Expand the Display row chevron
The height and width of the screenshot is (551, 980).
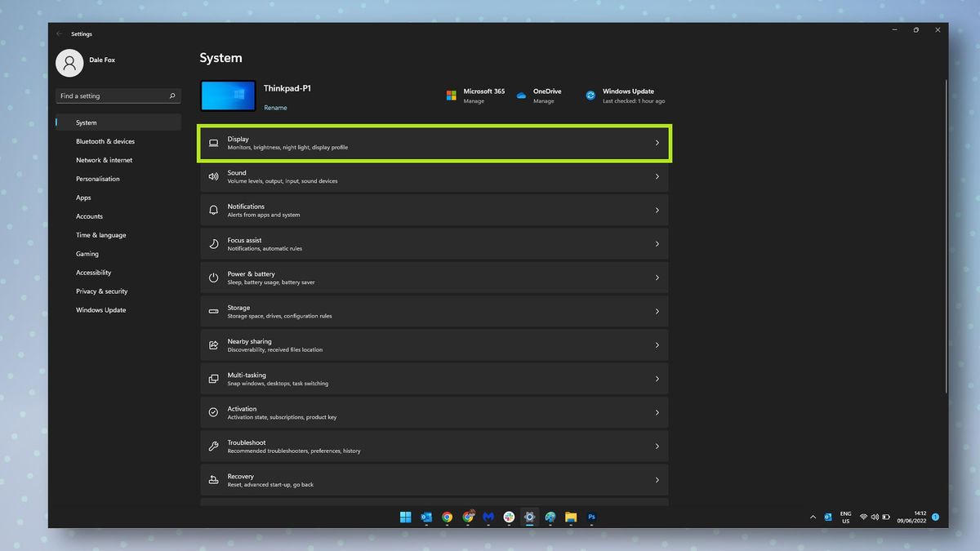pyautogui.click(x=657, y=142)
